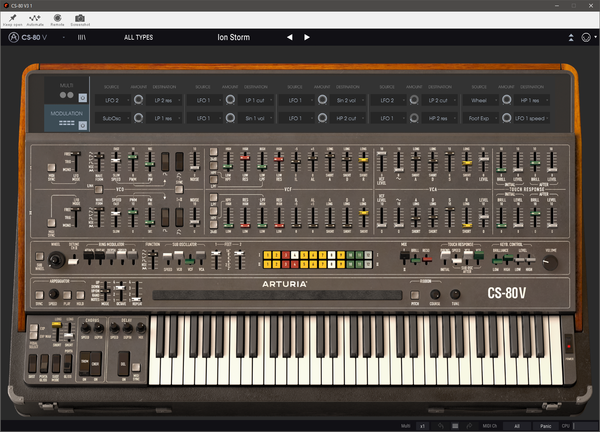
Task: Open the ALL TYPES preset filter
Action: coord(139,37)
